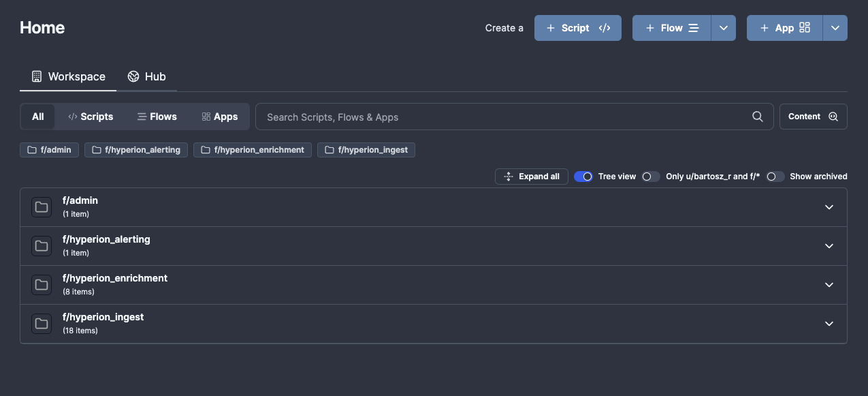Create a new Script with code icon
868x396 pixels.
pyautogui.click(x=577, y=28)
